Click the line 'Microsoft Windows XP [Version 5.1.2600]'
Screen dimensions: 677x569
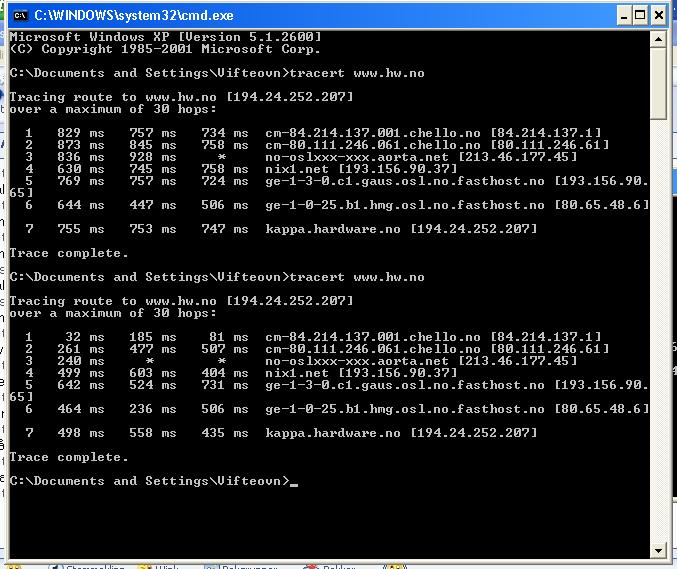click(x=165, y=37)
